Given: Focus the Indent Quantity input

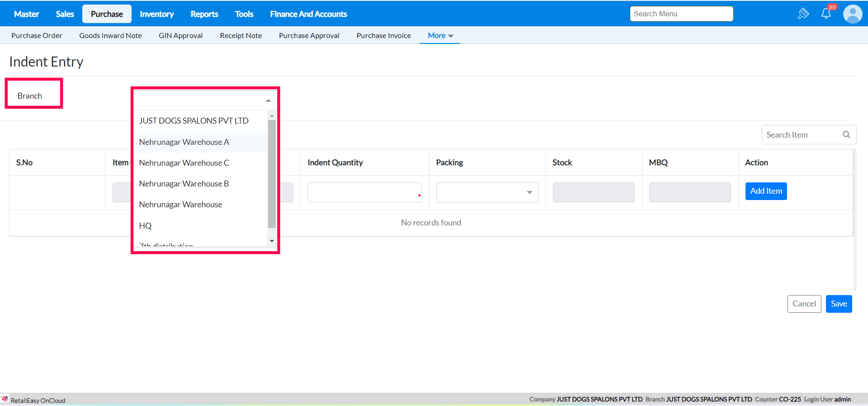Looking at the screenshot, I should 364,192.
